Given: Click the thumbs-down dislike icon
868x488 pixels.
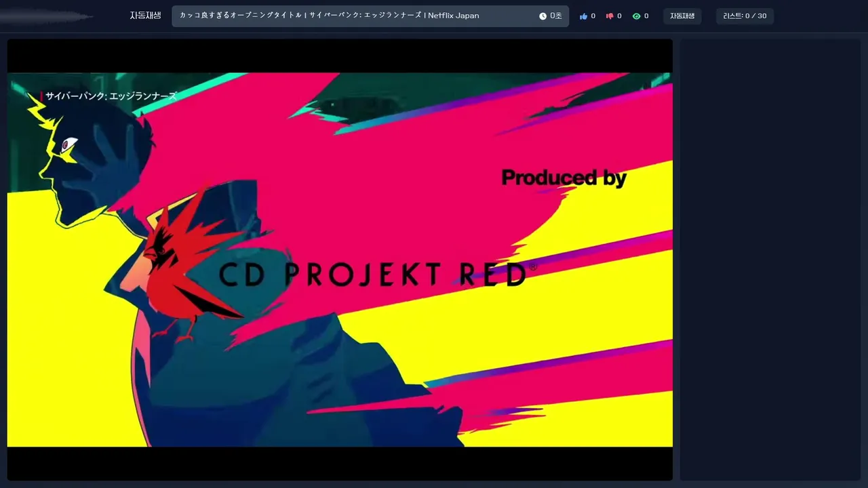Looking at the screenshot, I should (609, 16).
